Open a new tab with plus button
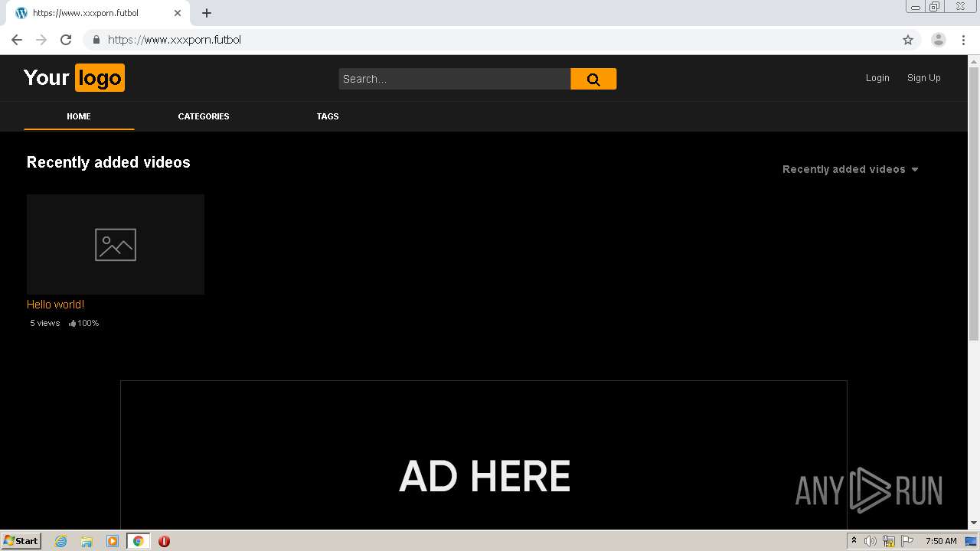 pyautogui.click(x=207, y=13)
